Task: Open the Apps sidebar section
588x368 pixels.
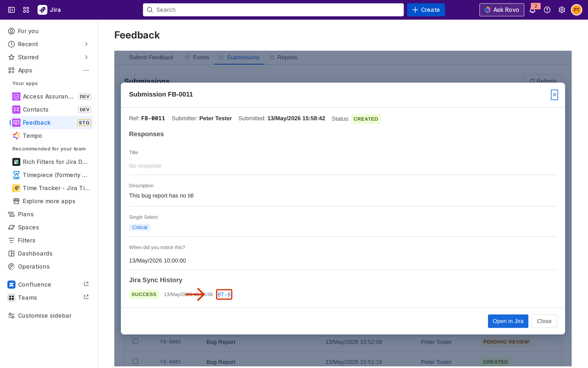Action: click(x=25, y=70)
